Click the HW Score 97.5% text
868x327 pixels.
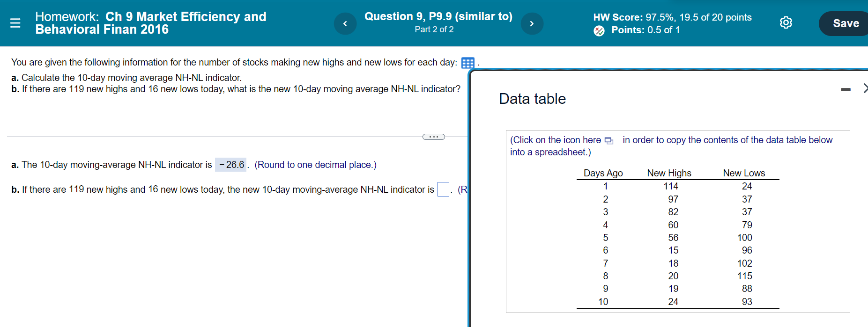[x=672, y=17]
